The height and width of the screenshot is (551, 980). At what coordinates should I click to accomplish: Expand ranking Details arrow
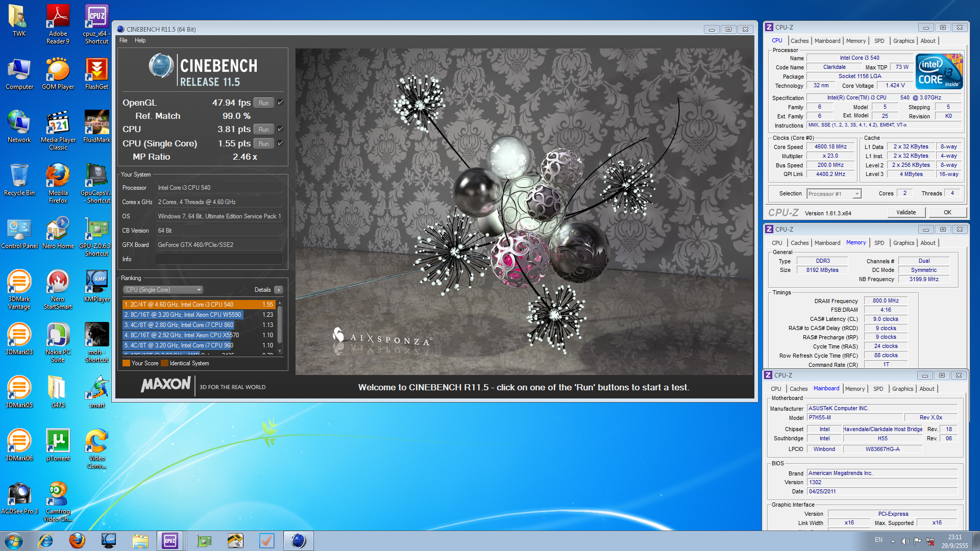click(x=278, y=290)
